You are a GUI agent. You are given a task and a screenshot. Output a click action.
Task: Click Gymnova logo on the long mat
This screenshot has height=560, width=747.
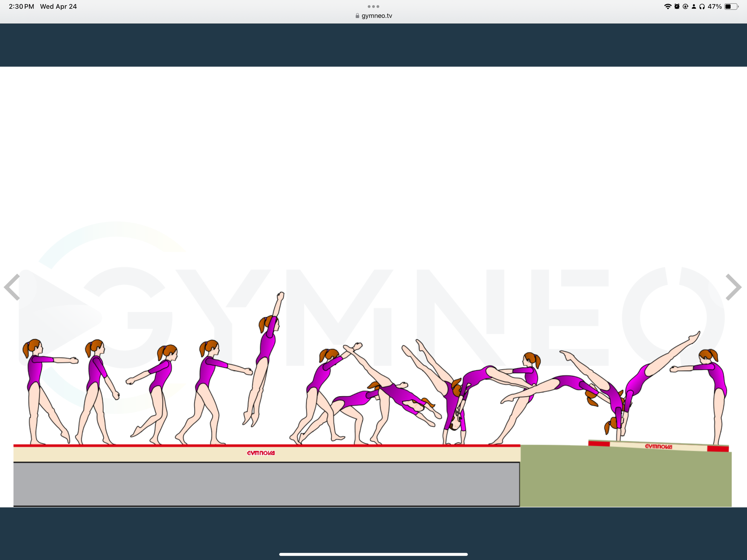tap(261, 453)
